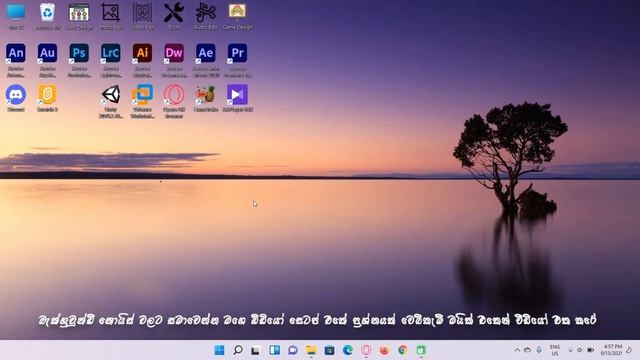640x360 pixels.
Task: Switch to Opera GX on the taskbar
Action: click(x=366, y=350)
